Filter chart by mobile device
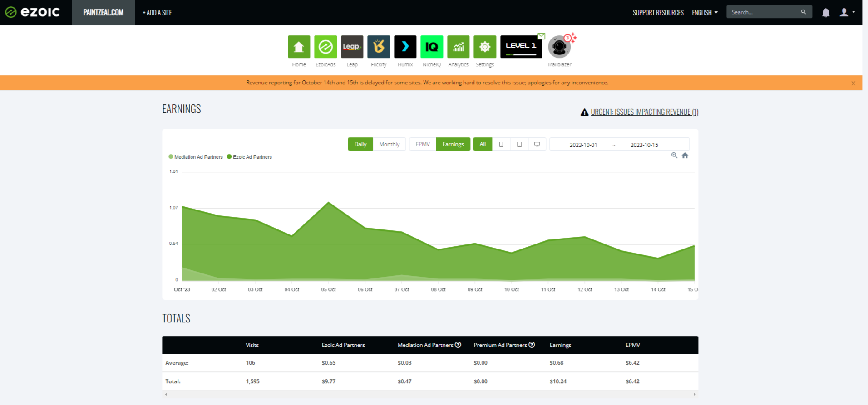This screenshot has width=868, height=405. [x=501, y=144]
